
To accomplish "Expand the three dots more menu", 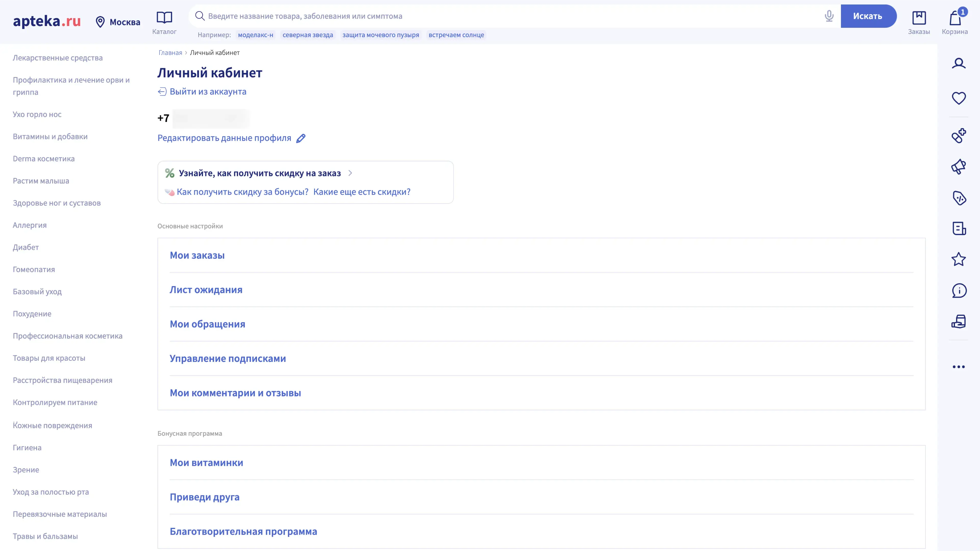I will tap(958, 367).
